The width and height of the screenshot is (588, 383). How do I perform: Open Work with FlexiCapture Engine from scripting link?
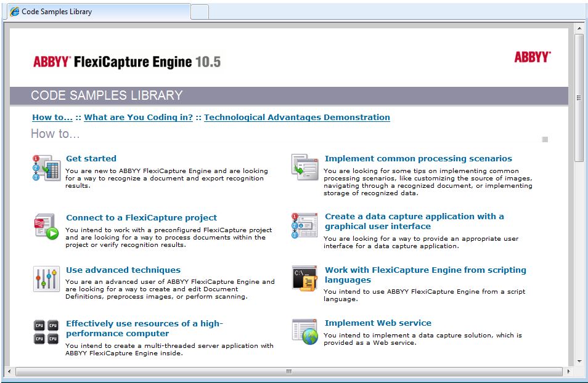(x=425, y=275)
